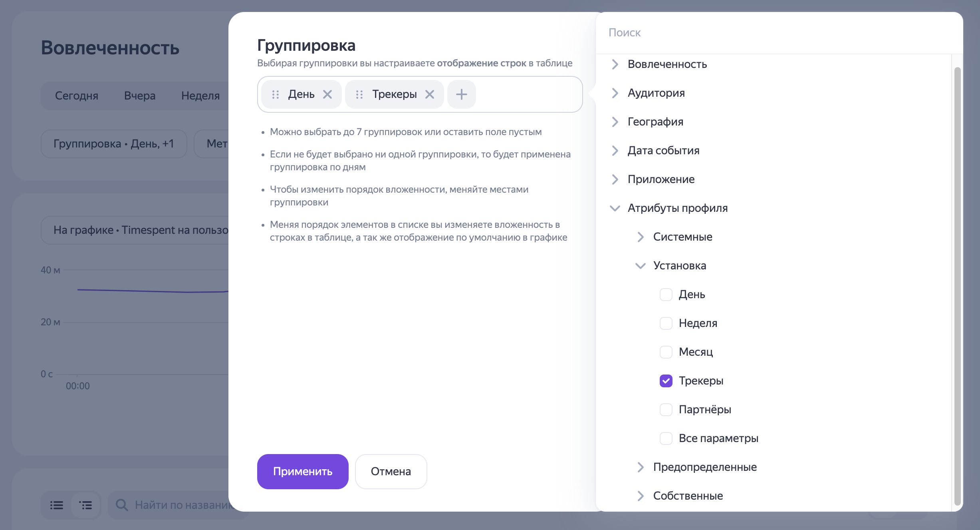Click the День chip label
This screenshot has height=530, width=980.
click(x=302, y=94)
